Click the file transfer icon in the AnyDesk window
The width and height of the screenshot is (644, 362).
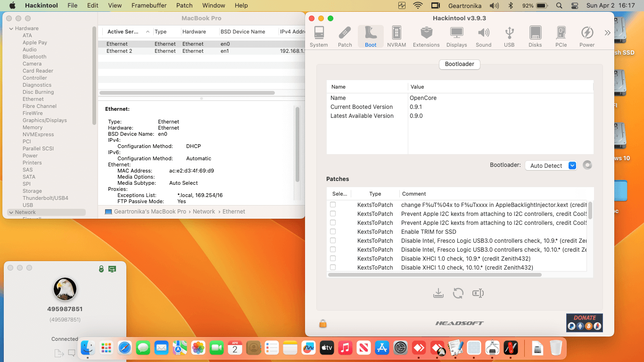(x=59, y=353)
